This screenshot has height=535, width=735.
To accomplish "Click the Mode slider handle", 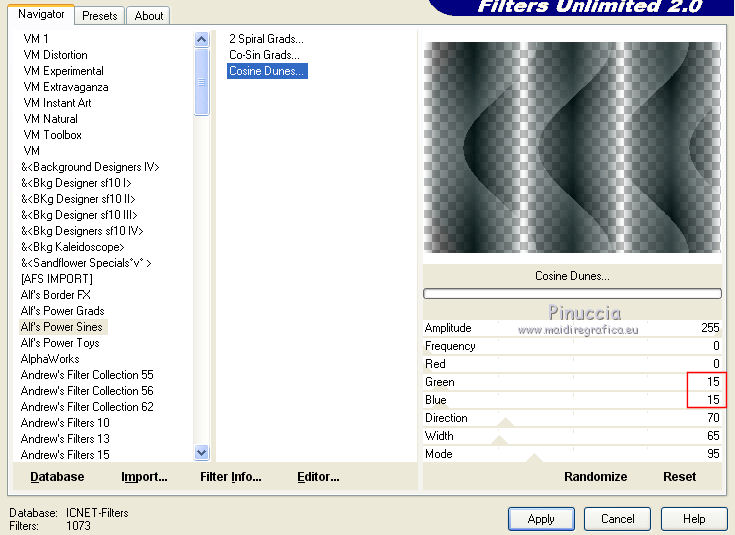I will (534, 458).
